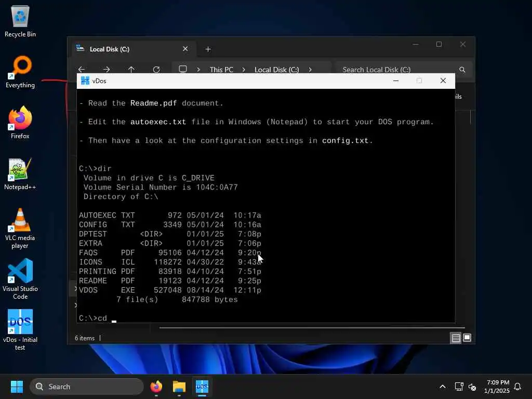Screen dimensions: 532x399
Task: Go up one folder level in Explorer
Action: 131,70
